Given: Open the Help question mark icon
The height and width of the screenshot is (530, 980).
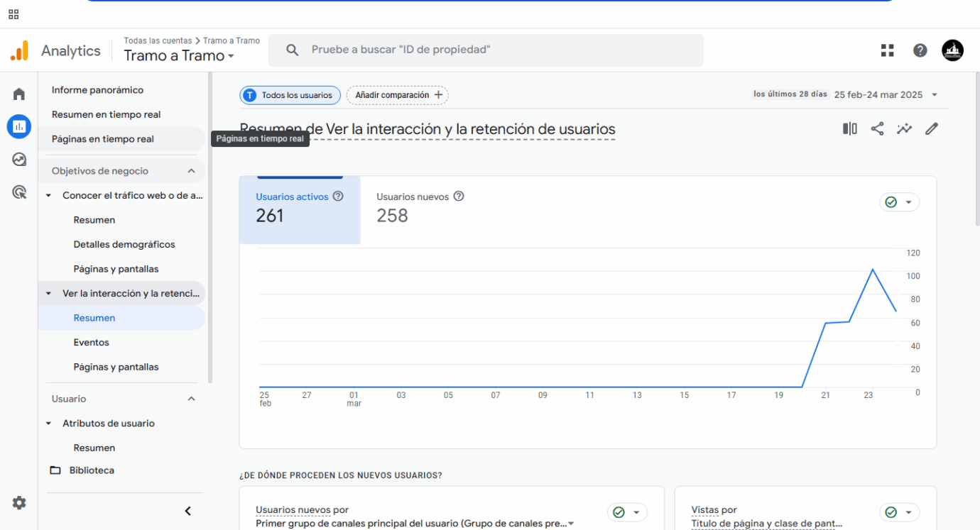Looking at the screenshot, I should point(920,50).
